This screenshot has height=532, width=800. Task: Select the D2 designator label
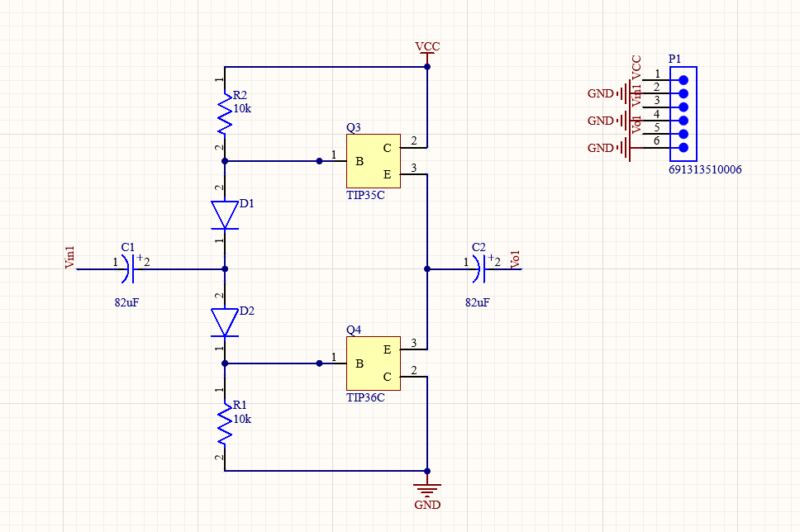(x=247, y=311)
